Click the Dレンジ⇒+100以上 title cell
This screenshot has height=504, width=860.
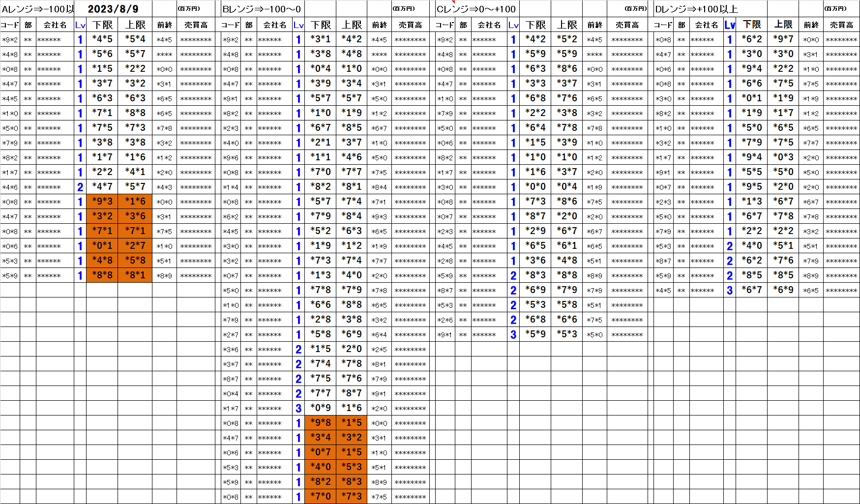click(696, 9)
